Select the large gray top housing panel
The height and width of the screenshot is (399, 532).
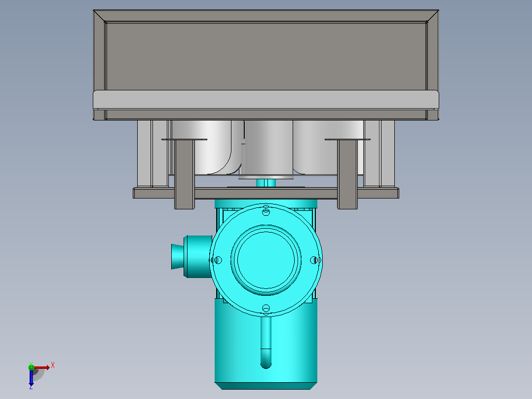click(x=266, y=56)
